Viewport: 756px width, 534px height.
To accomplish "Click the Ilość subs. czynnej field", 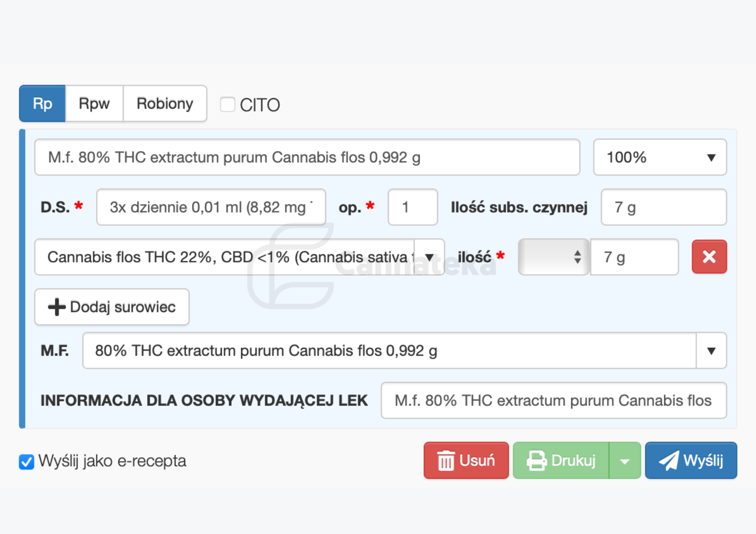I will (663, 207).
